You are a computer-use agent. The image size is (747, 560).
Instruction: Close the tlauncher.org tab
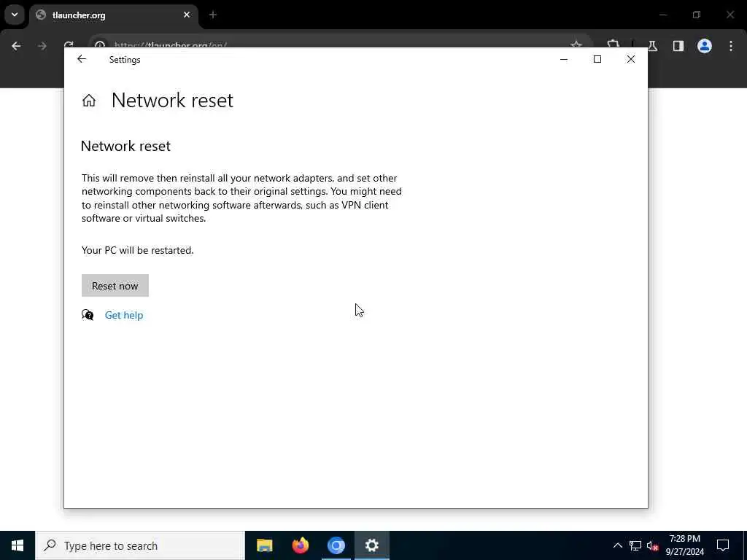click(x=187, y=15)
